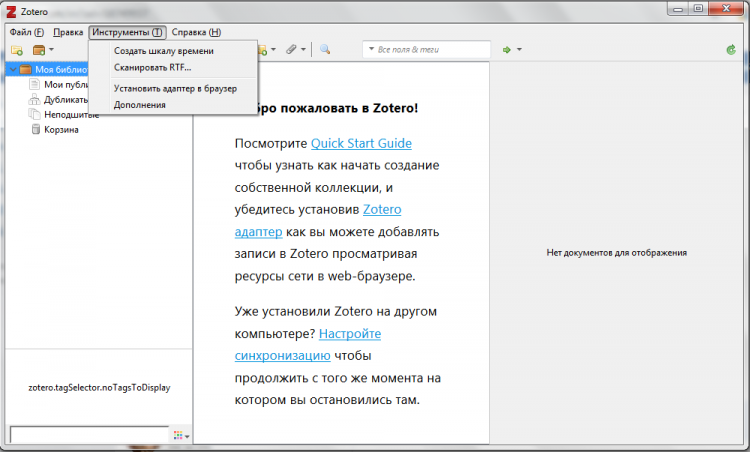Screen dimensions: 750x452
Task: Click the attachment paperclip toolbar icon
Action: (292, 49)
